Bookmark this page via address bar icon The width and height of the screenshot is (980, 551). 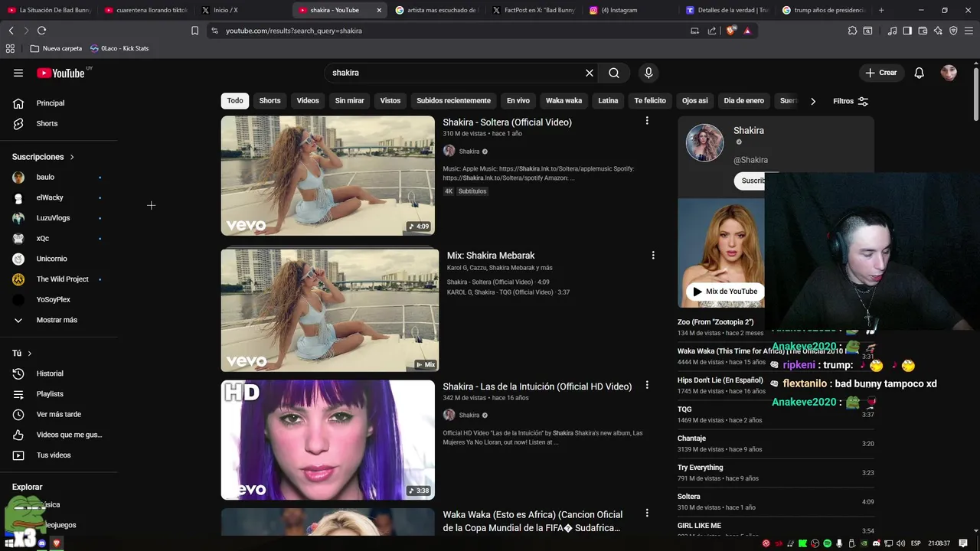tap(194, 31)
